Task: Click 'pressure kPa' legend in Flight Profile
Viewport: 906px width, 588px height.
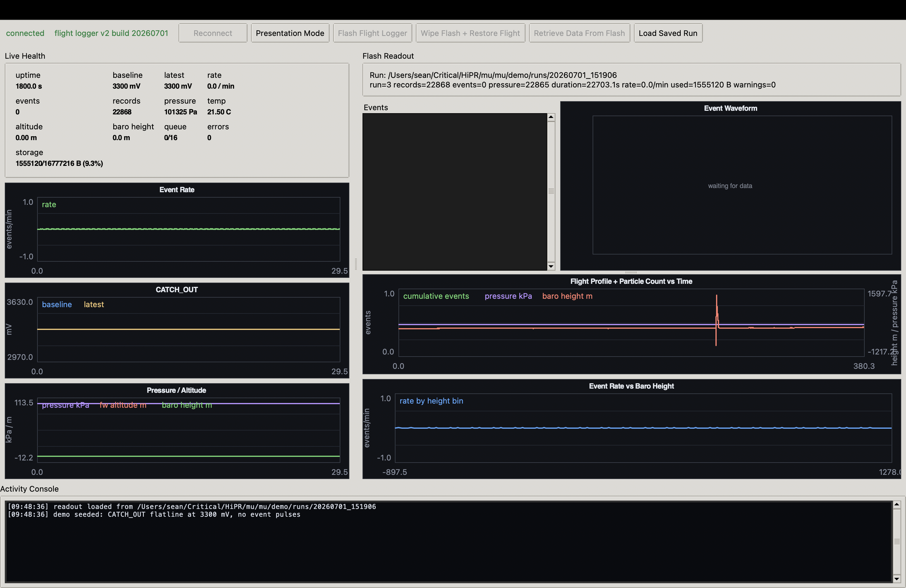Action: (x=508, y=296)
